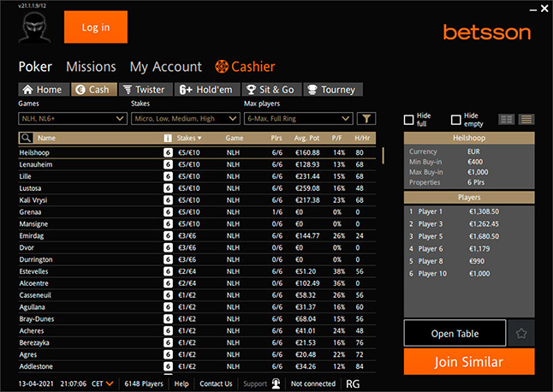
Task: Enable the Hide full checkbox
Action: 408,120
